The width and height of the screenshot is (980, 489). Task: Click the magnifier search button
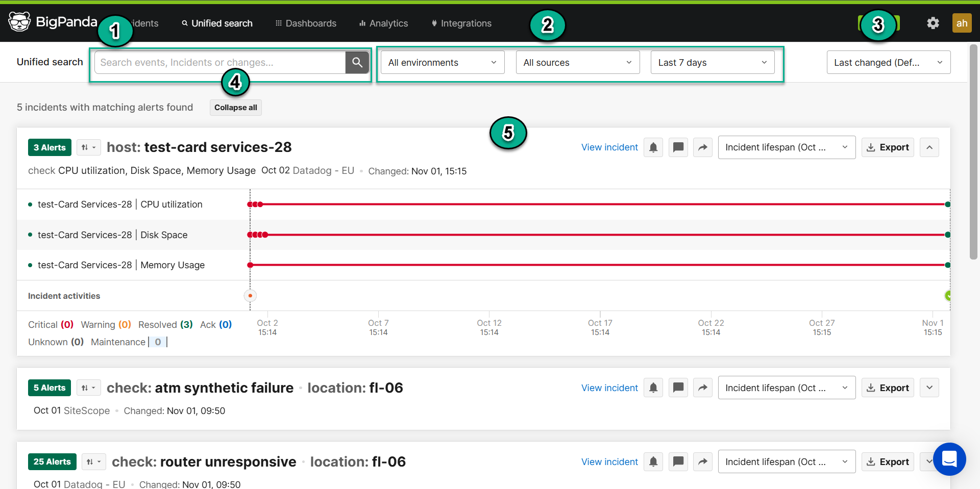point(357,62)
